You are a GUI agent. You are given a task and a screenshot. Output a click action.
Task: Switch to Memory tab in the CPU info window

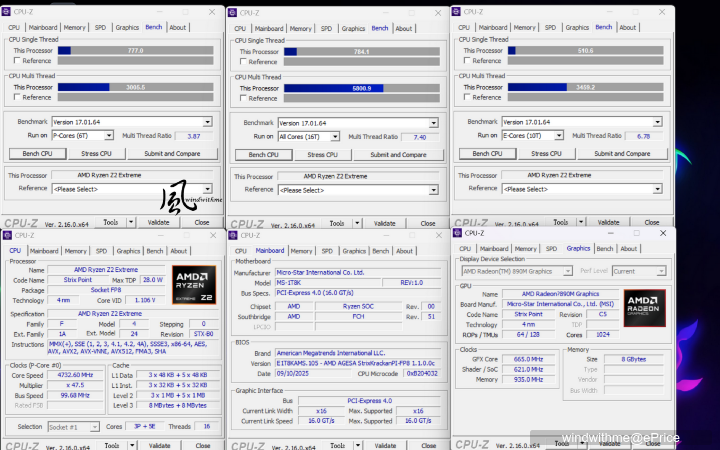click(75, 251)
